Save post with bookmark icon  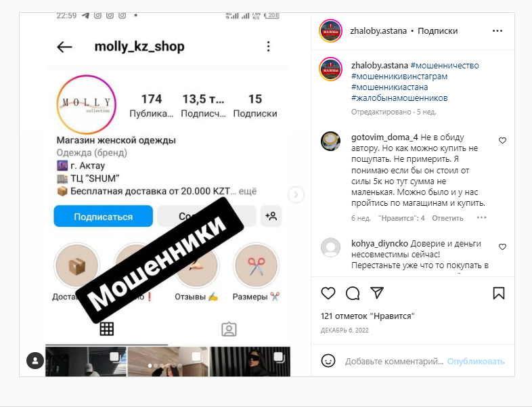click(x=498, y=293)
